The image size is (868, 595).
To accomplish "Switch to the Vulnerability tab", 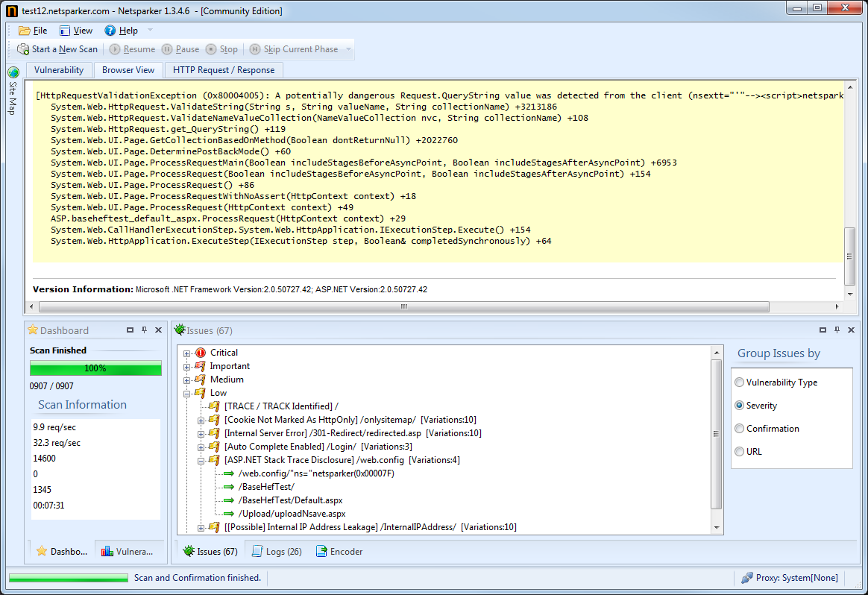I will pyautogui.click(x=59, y=70).
